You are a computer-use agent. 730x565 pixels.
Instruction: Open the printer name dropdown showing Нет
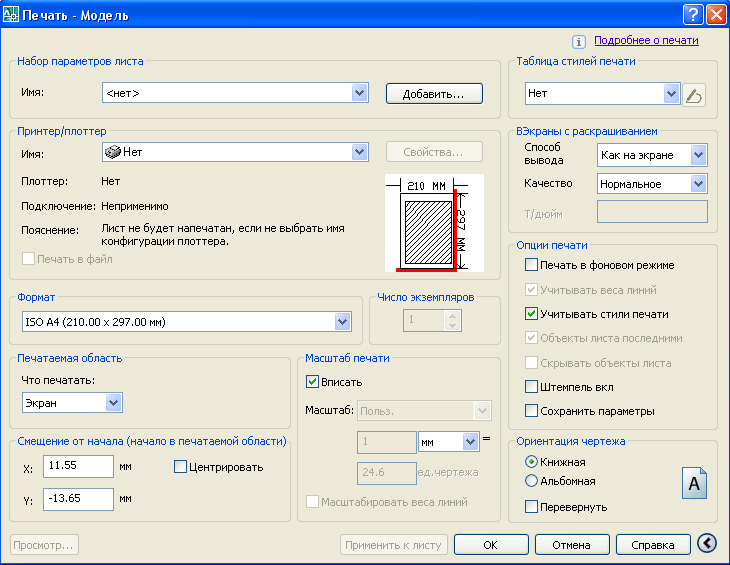[x=235, y=152]
